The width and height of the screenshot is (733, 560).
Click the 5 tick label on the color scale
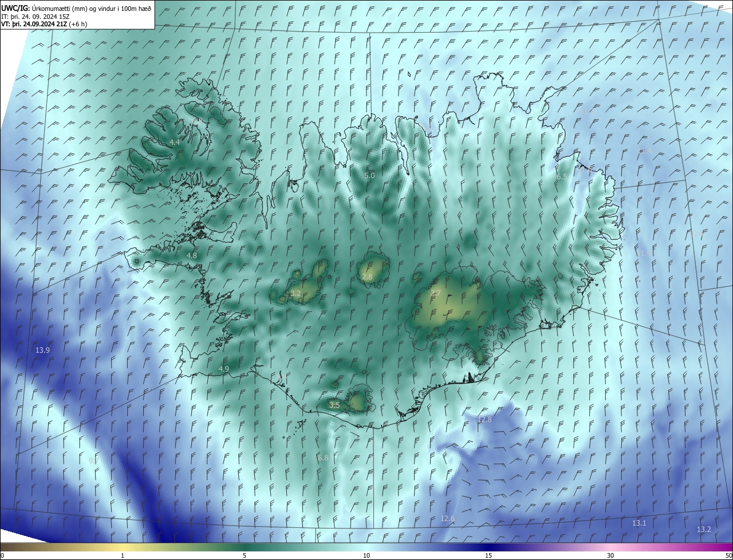coord(245,555)
